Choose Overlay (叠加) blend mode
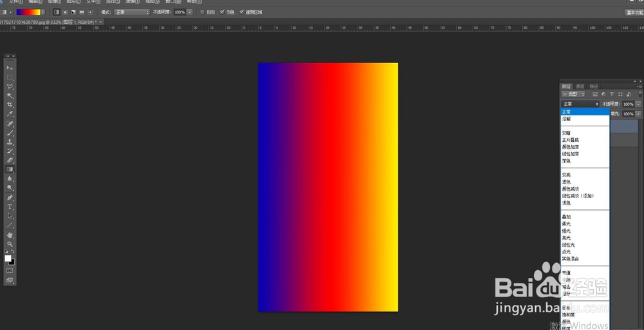This screenshot has width=644, height=330. (585, 217)
